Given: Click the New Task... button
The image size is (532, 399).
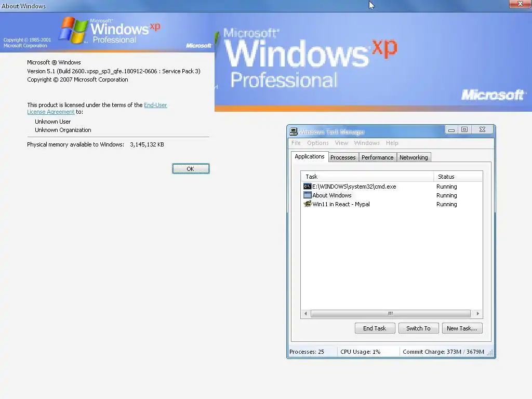Looking at the screenshot, I should 462,328.
